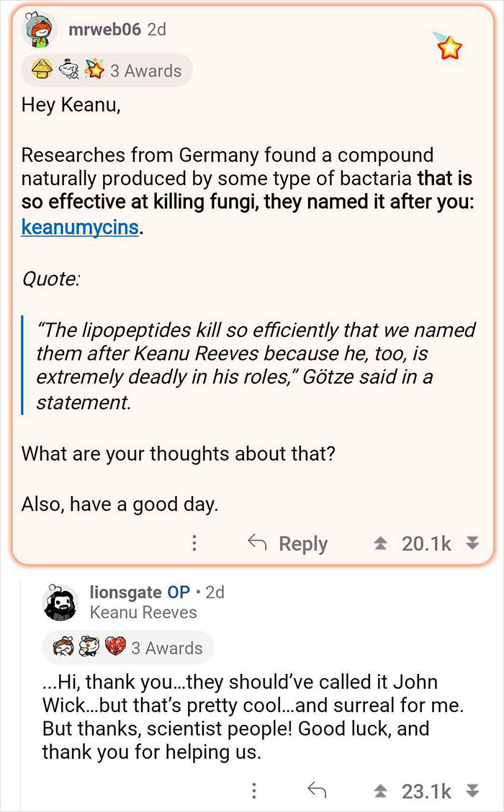Screen dimensions: 504x812
Task: Click Reply on mrweb06's comment
Action: tap(288, 543)
